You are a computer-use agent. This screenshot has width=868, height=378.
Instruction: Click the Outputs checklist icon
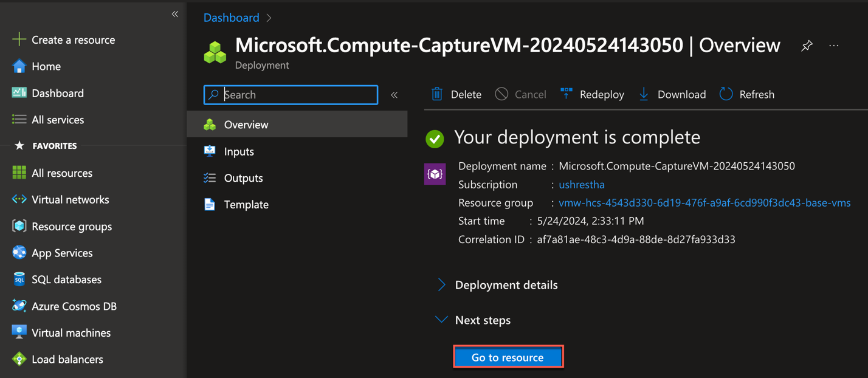click(x=210, y=177)
